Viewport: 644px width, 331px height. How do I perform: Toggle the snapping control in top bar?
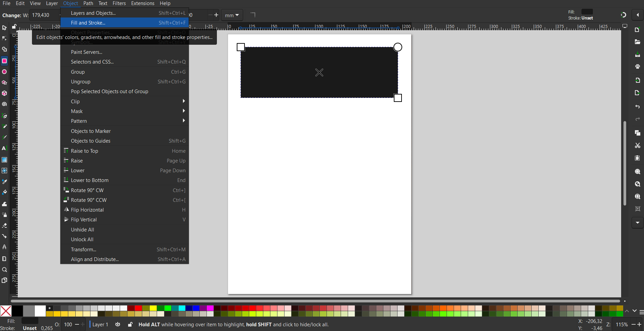pos(623,15)
